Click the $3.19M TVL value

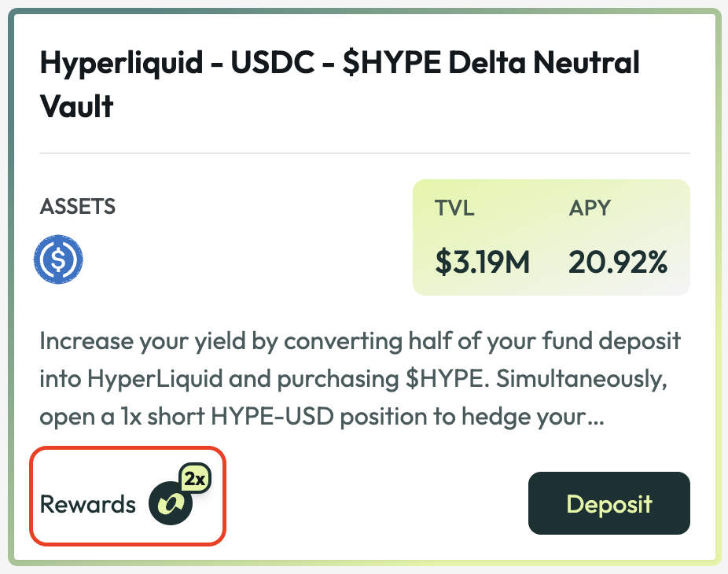pyautogui.click(x=483, y=263)
